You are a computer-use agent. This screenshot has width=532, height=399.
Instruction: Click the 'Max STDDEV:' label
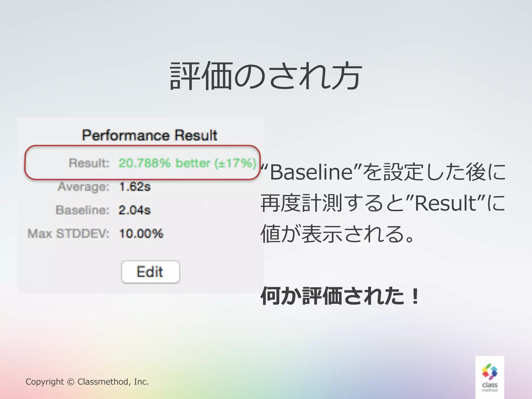(x=69, y=233)
